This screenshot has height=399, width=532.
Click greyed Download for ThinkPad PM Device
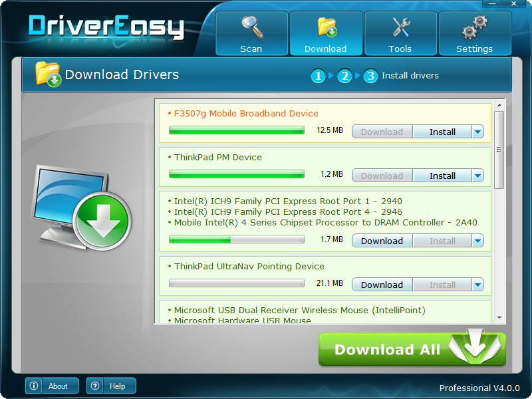click(382, 176)
